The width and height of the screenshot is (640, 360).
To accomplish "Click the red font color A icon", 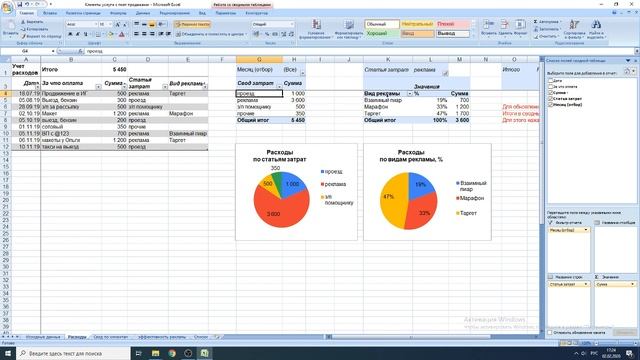I will (122, 34).
